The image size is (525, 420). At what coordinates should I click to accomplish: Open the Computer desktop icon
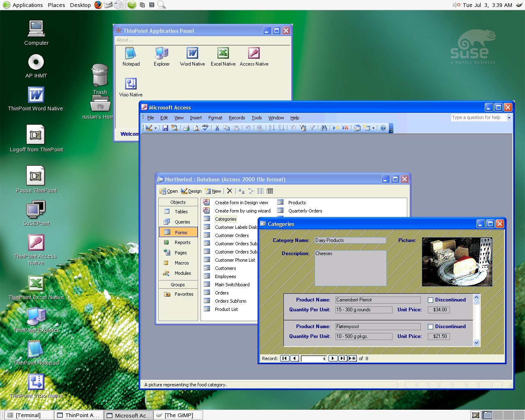(36, 33)
